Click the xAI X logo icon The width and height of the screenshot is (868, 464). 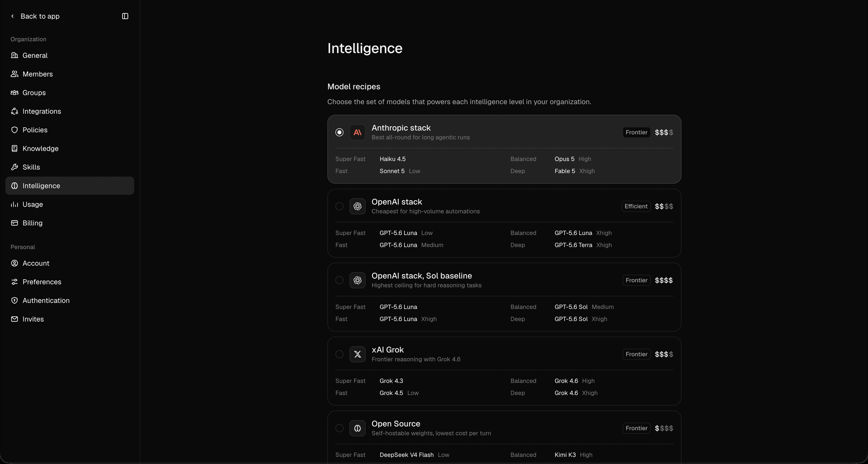(x=357, y=354)
